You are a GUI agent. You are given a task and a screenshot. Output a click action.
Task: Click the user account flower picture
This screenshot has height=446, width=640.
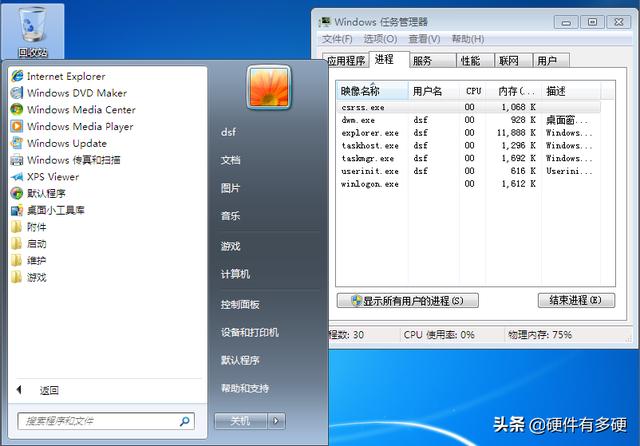[269, 87]
